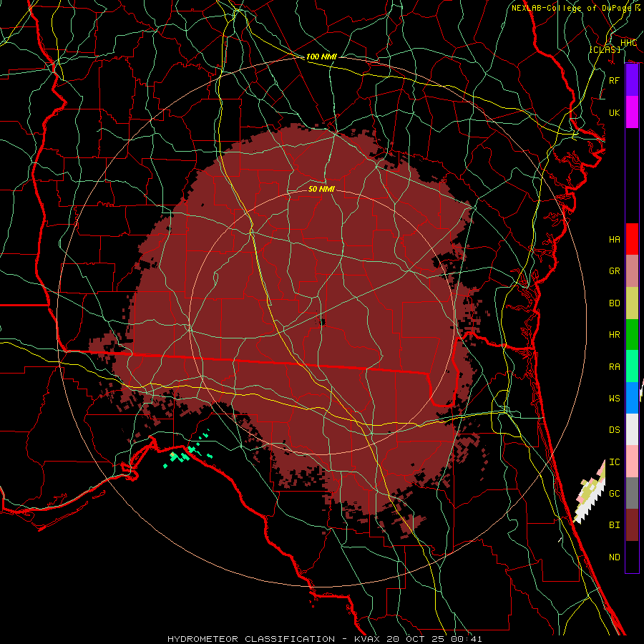The height and width of the screenshot is (644, 644).
Task: Select the gray GC legend swatch
Action: click(x=632, y=493)
